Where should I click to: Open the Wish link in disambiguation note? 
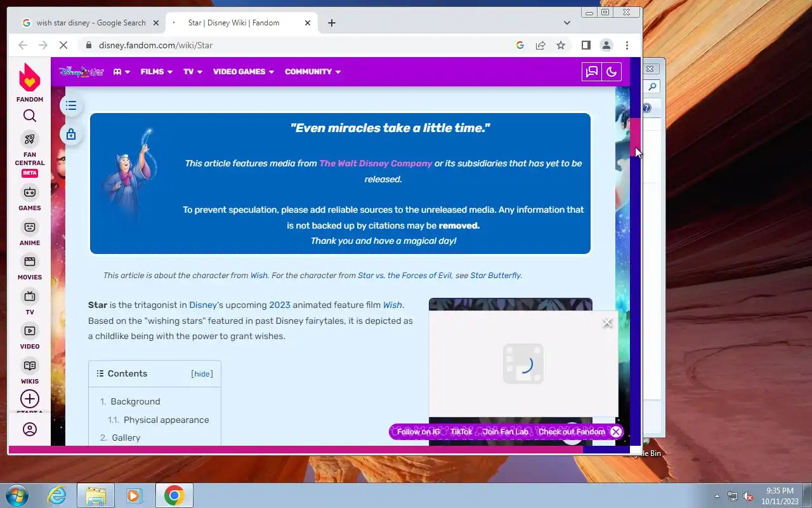click(259, 276)
